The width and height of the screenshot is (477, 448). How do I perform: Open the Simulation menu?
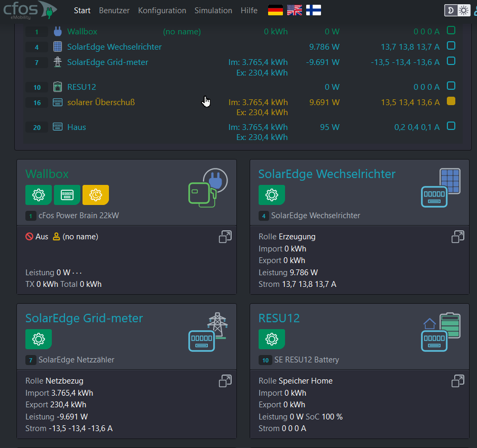[213, 11]
